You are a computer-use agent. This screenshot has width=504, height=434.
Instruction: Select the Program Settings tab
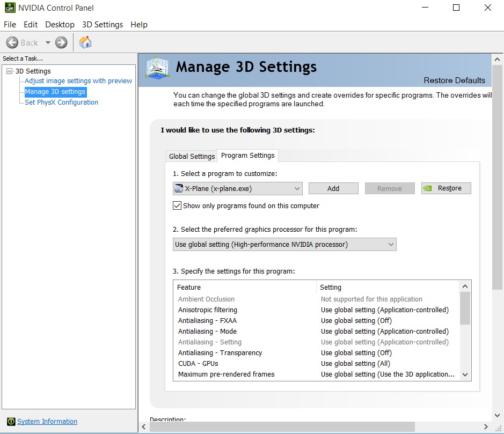(x=248, y=156)
